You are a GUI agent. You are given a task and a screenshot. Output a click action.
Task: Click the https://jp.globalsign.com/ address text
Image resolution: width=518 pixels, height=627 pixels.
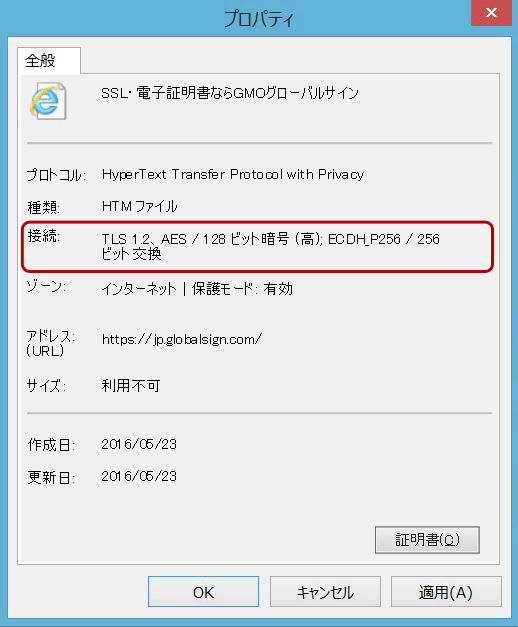click(182, 339)
